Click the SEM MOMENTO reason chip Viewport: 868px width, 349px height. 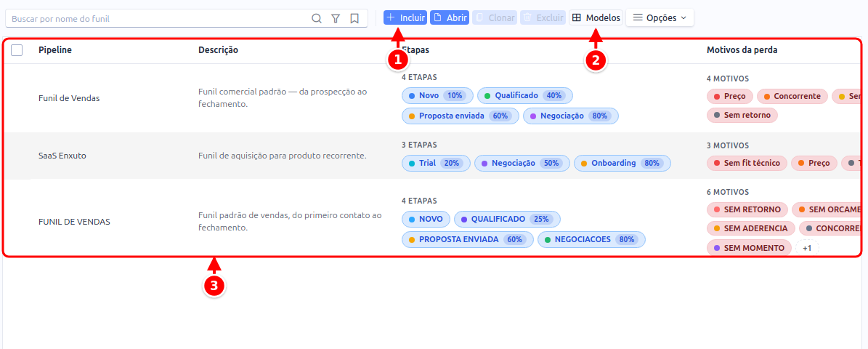pos(749,248)
